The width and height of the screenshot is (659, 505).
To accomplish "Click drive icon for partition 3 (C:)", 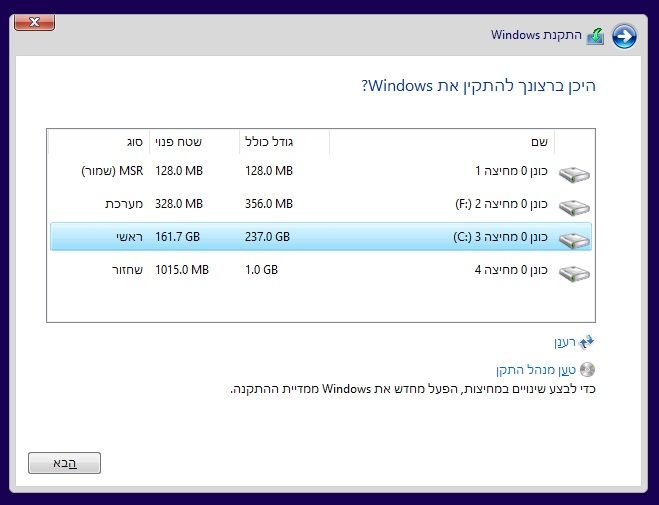I will point(574,240).
